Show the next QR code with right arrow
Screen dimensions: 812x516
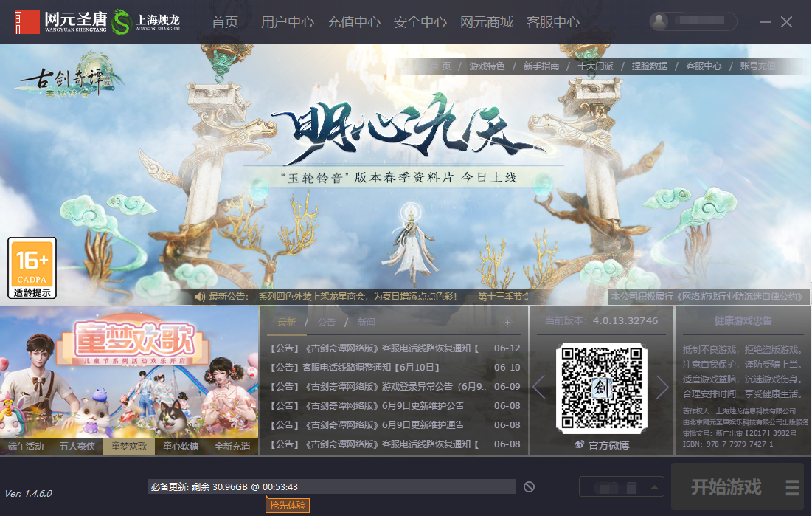pyautogui.click(x=662, y=387)
